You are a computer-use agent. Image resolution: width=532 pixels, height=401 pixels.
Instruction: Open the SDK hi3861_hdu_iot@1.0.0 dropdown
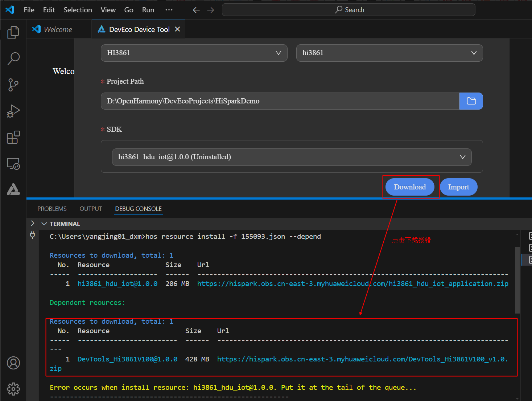click(292, 157)
